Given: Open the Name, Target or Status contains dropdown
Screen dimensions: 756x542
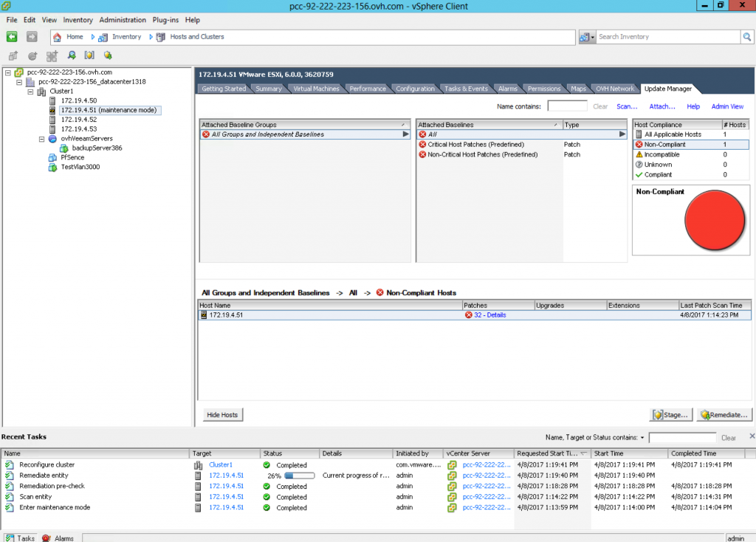Looking at the screenshot, I should pos(642,438).
